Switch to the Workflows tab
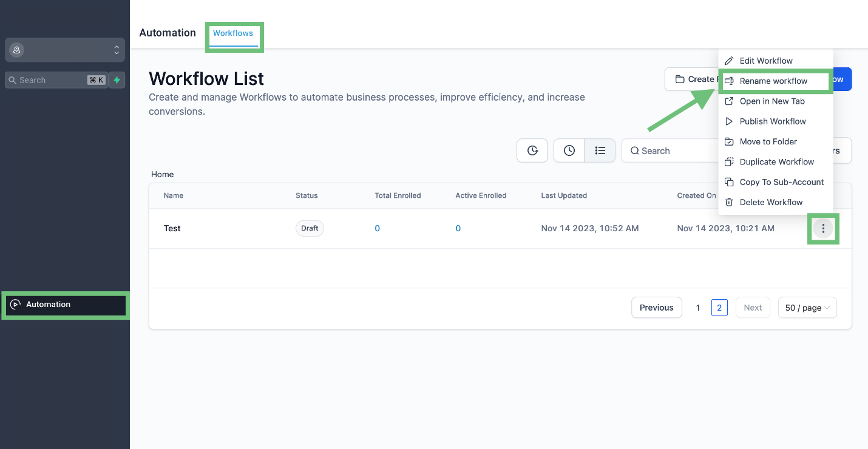Image resolution: width=868 pixels, height=449 pixels. [233, 33]
